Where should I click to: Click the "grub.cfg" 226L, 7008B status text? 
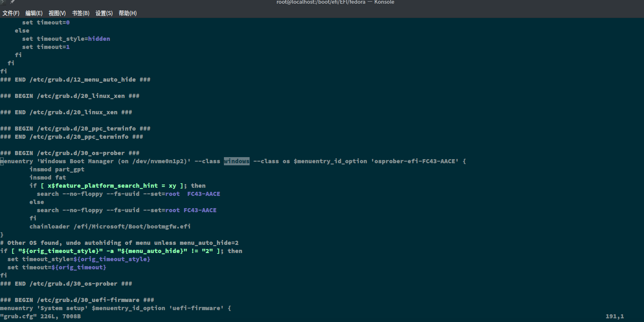(40, 316)
